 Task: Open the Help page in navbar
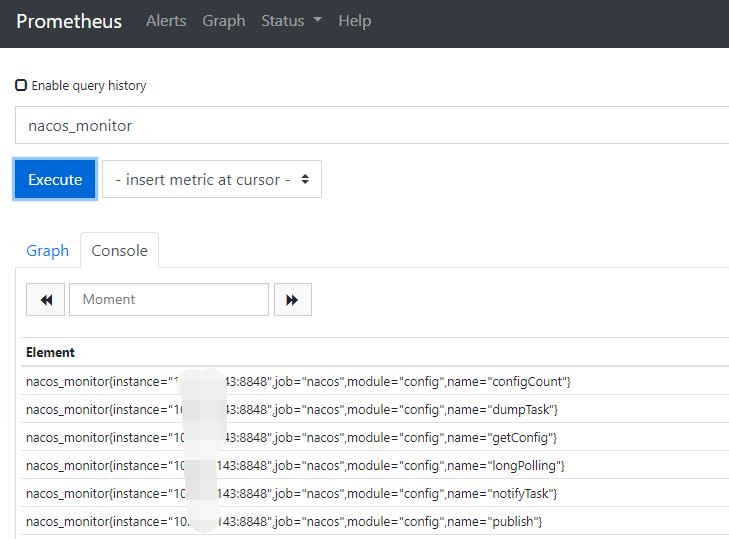[355, 21]
